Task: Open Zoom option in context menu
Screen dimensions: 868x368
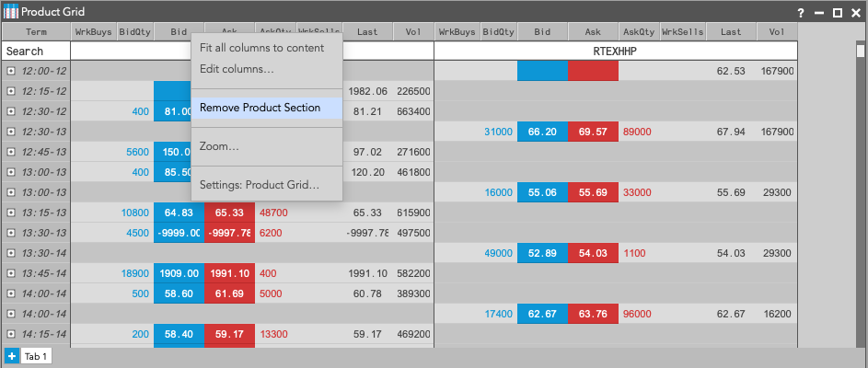Action: (219, 146)
